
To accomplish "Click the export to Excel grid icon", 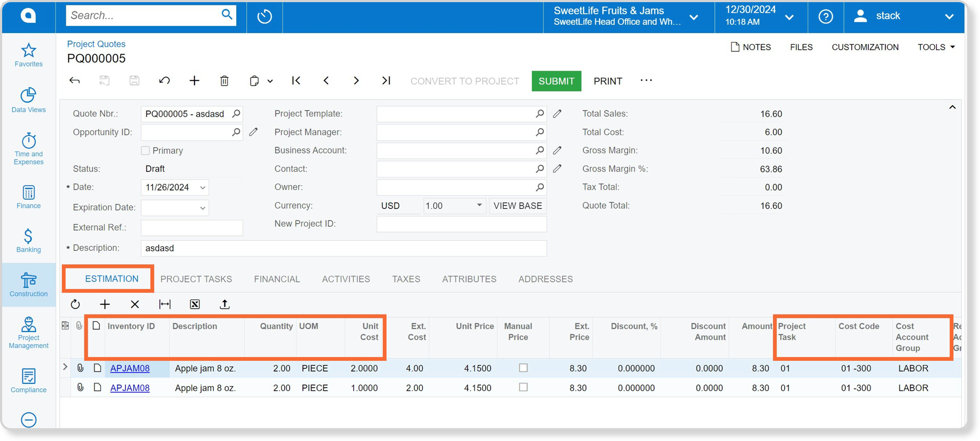I will tap(195, 304).
